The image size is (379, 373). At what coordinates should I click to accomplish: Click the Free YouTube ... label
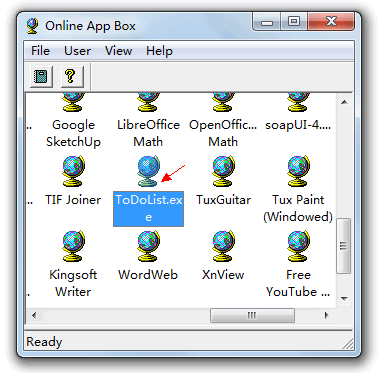(298, 283)
